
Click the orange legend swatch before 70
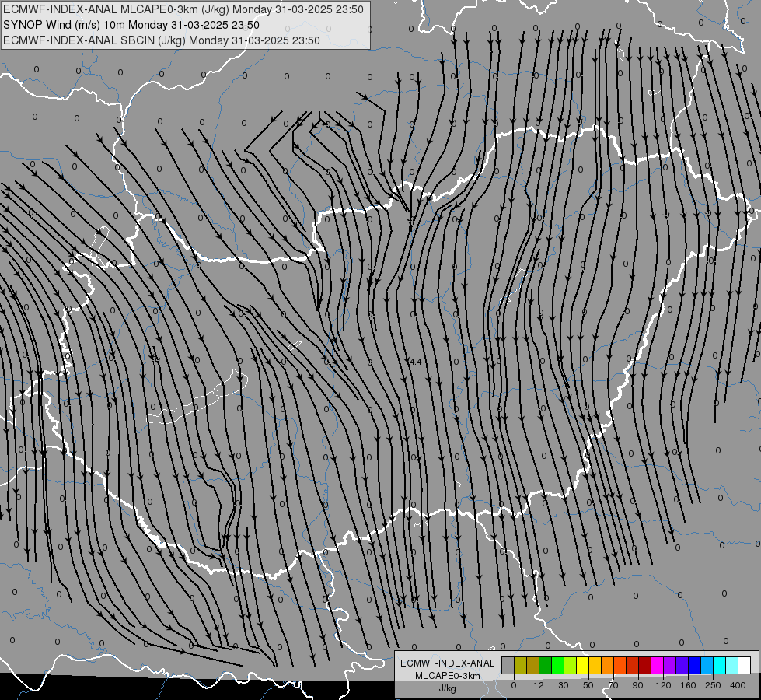608,666
